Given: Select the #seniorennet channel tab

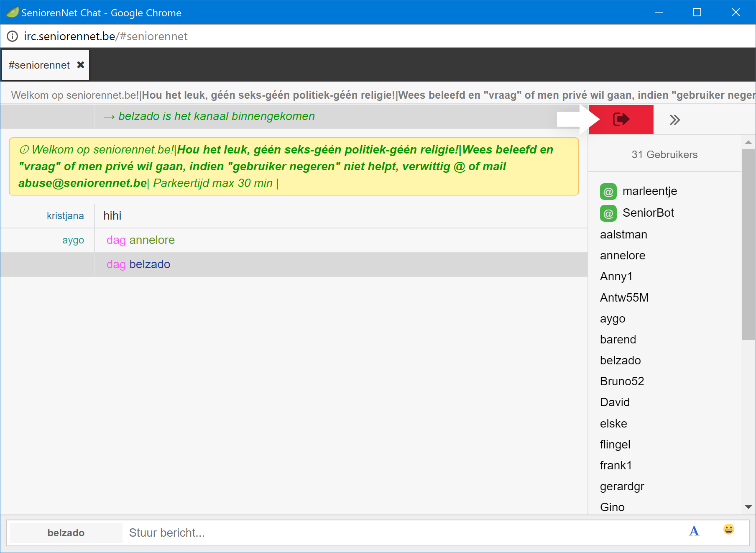Looking at the screenshot, I should 39,65.
